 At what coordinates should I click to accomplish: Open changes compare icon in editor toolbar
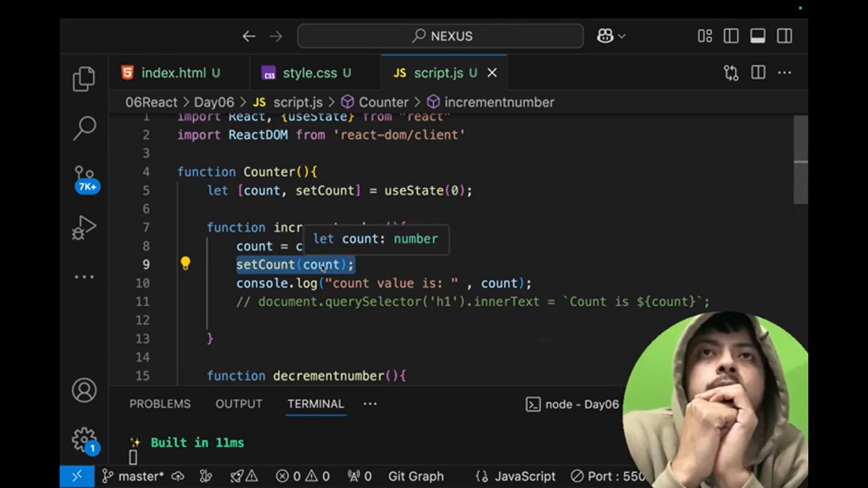(731, 73)
